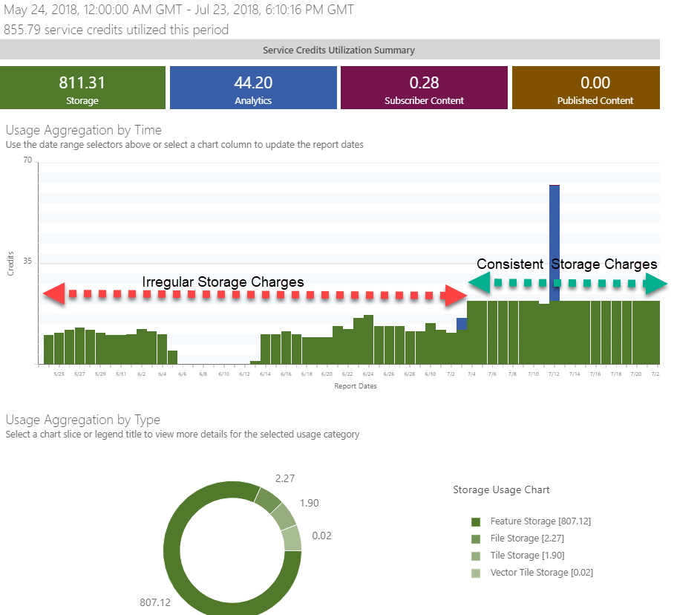Select the donut slice labeled 0.02
Image resolution: width=700 pixels, height=615 pixels.
click(292, 538)
